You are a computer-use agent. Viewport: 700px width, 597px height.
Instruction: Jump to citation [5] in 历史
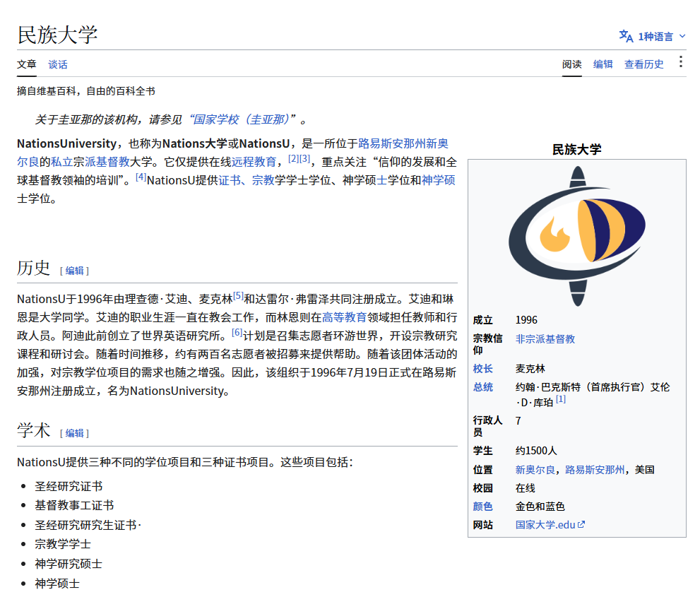[238, 295]
